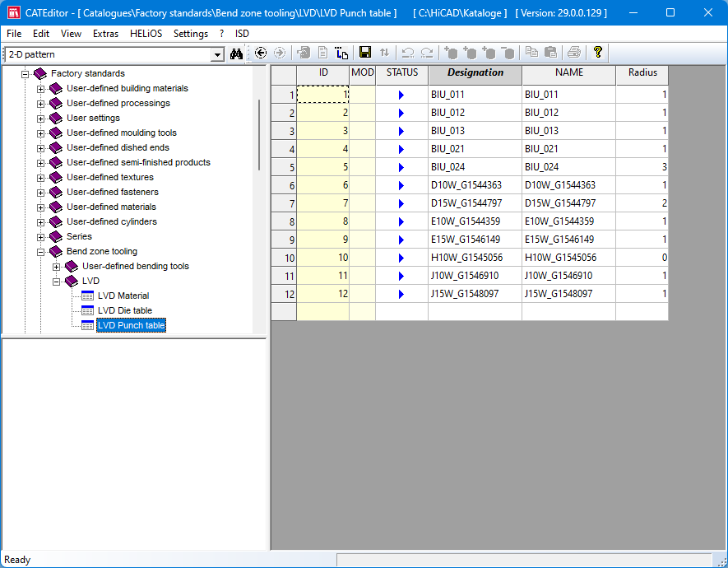Screen dimensions: 728x568
Task: Expand User-defined moulding tools node
Action: coord(41,133)
